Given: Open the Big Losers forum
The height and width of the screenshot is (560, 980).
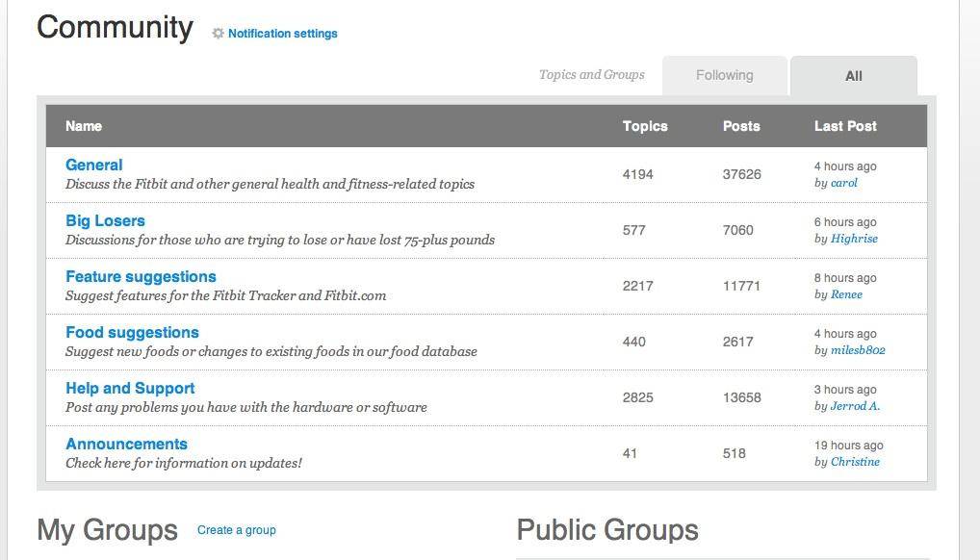Looking at the screenshot, I should pyautogui.click(x=105, y=220).
